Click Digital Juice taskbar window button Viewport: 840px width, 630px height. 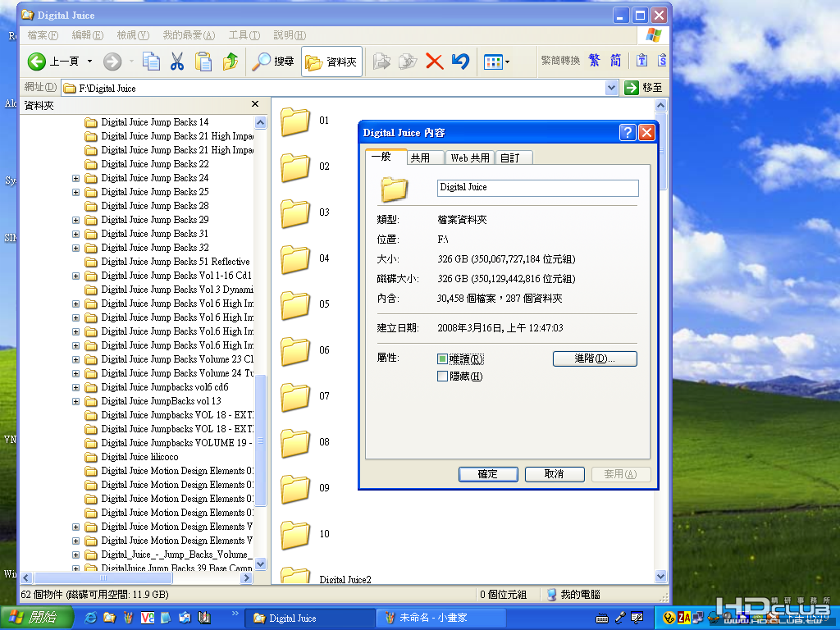click(x=309, y=619)
